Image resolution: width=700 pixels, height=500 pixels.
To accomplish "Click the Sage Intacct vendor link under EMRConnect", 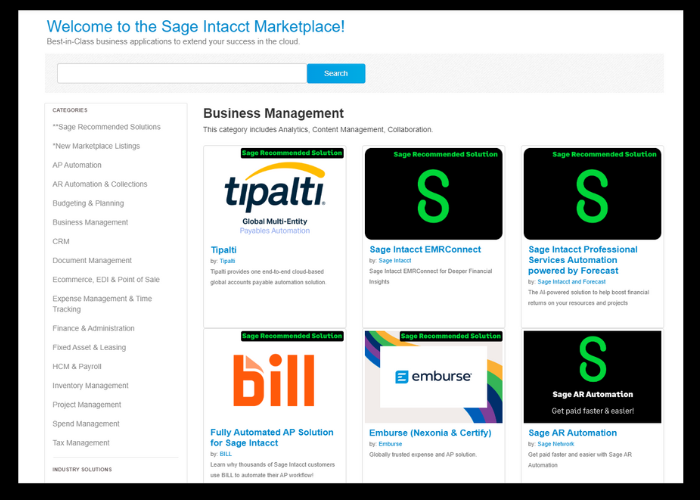I will click(x=395, y=261).
